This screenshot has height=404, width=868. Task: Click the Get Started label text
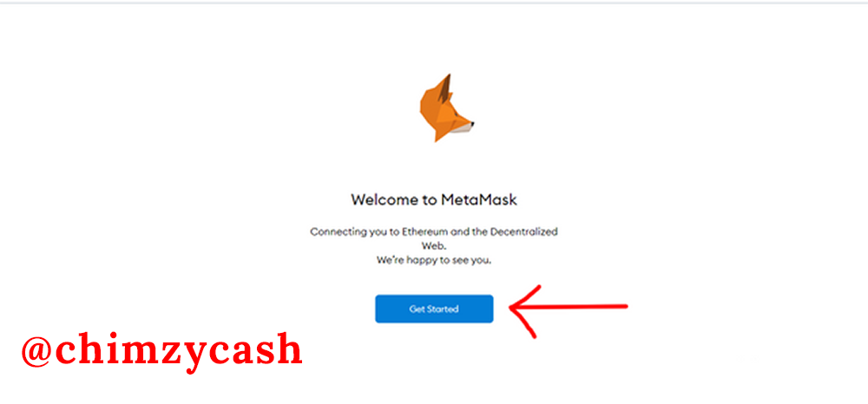(x=434, y=309)
